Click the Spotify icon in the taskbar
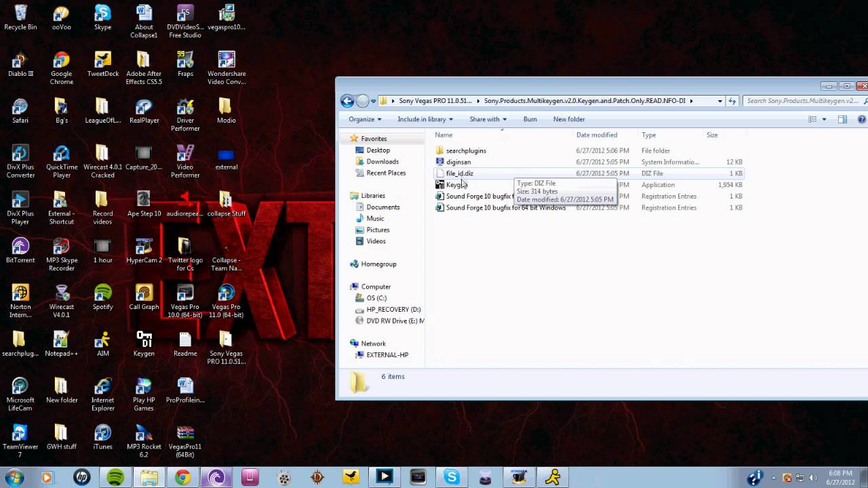The width and height of the screenshot is (868, 488). (x=115, y=477)
